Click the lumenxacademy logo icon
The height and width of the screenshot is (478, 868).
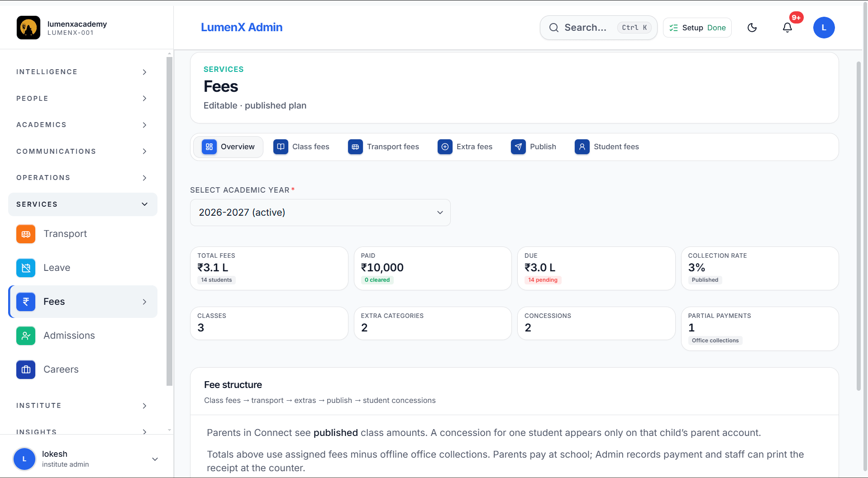[x=29, y=28]
